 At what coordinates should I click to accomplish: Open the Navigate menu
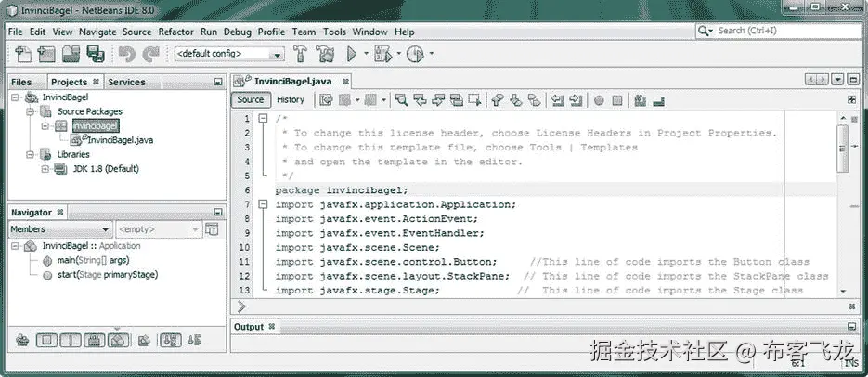pyautogui.click(x=97, y=32)
